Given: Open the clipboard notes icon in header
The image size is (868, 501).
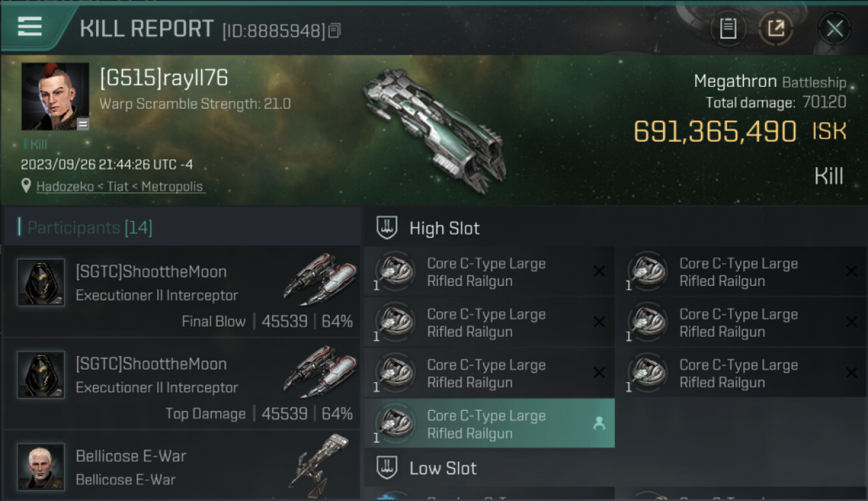Looking at the screenshot, I should pos(728,29).
